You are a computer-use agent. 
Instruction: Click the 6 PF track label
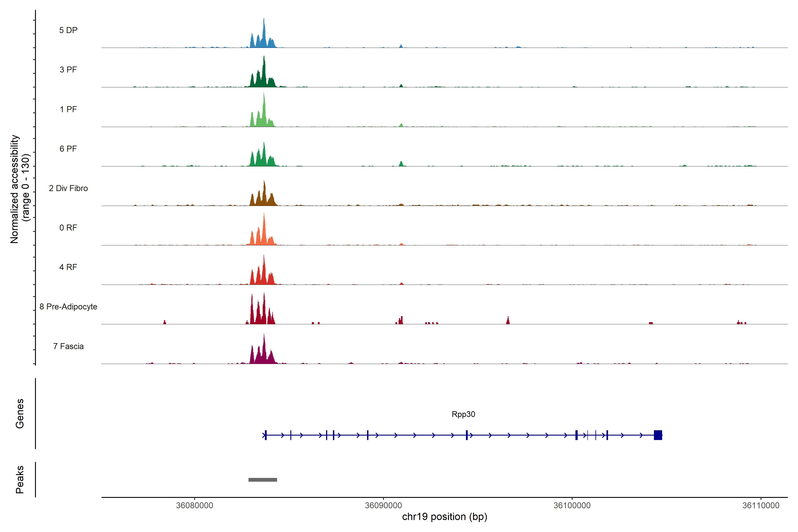68,149
